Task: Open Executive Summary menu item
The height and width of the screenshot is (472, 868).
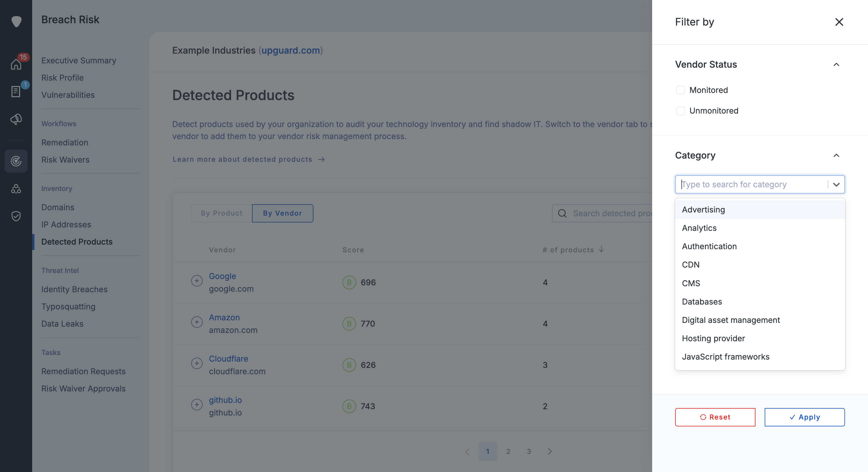Action: coord(79,61)
